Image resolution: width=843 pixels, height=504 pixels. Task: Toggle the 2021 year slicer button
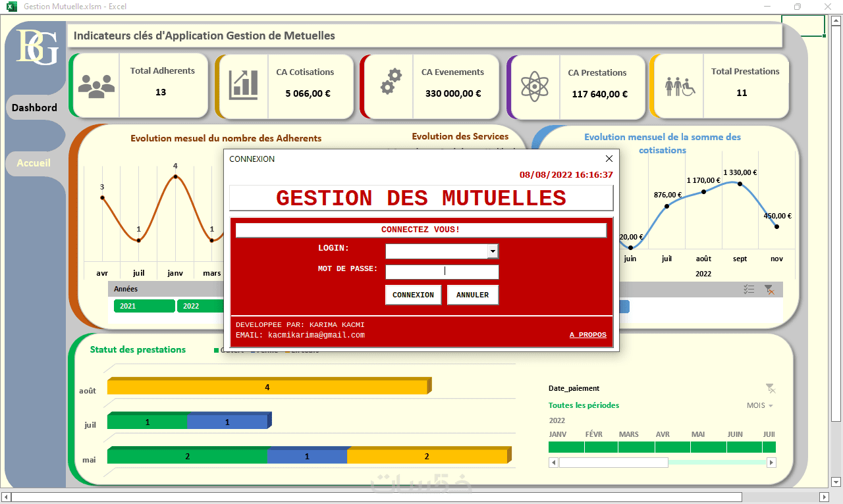coord(144,306)
